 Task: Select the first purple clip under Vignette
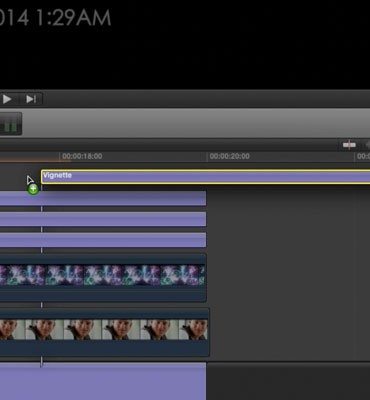(103, 198)
